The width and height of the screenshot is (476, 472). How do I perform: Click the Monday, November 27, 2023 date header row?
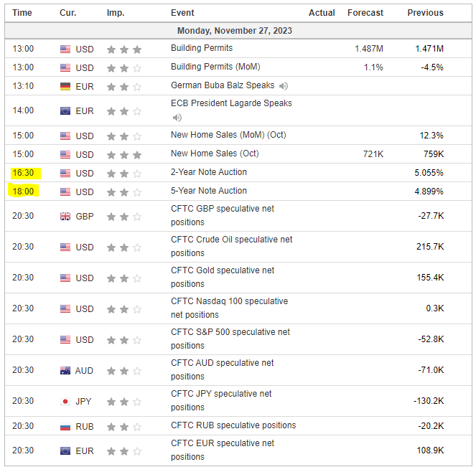click(235, 31)
